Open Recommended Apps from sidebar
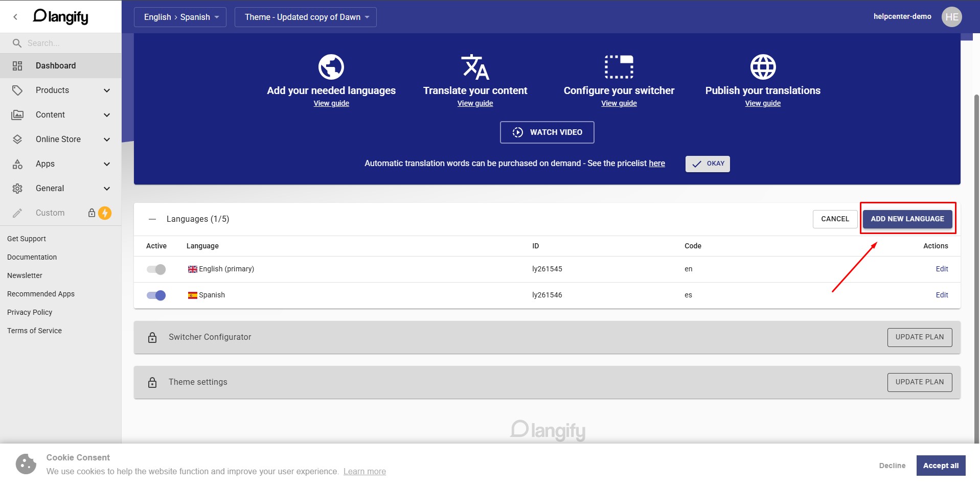This screenshot has height=487, width=980. click(x=40, y=294)
